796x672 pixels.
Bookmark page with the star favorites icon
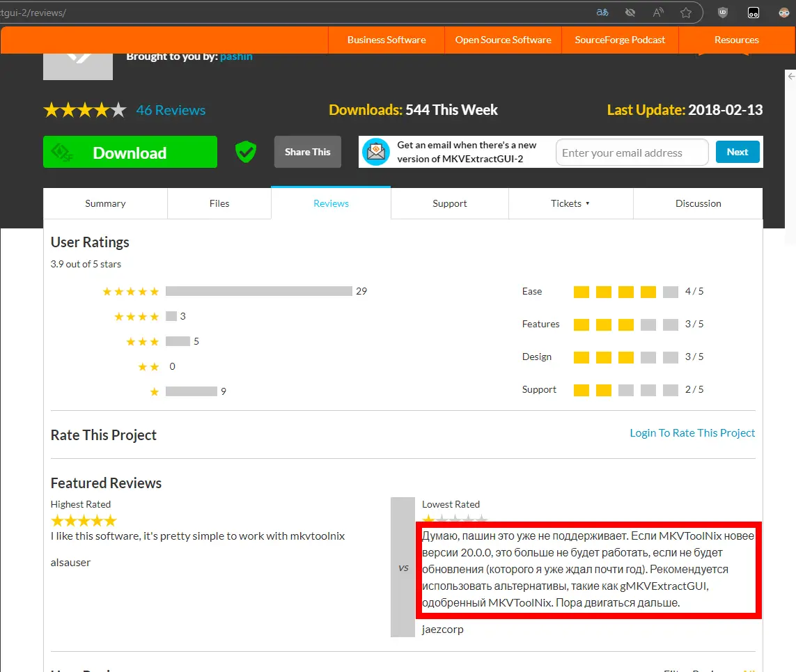coord(686,13)
